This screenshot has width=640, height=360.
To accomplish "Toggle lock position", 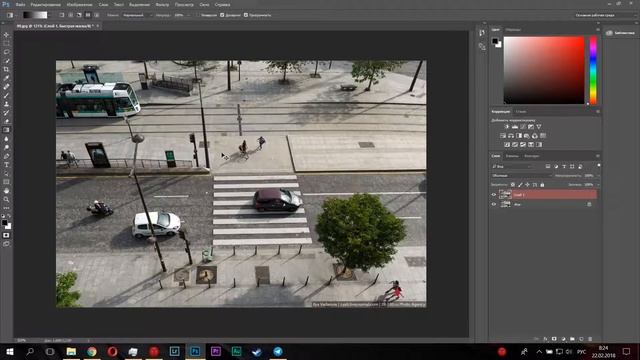I will point(527,185).
